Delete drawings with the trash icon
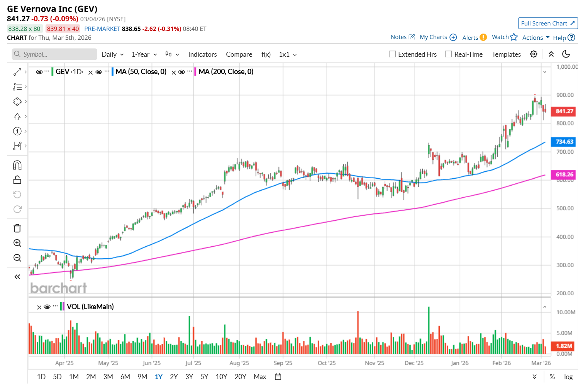Image resolution: width=588 pixels, height=386 pixels. (17, 229)
